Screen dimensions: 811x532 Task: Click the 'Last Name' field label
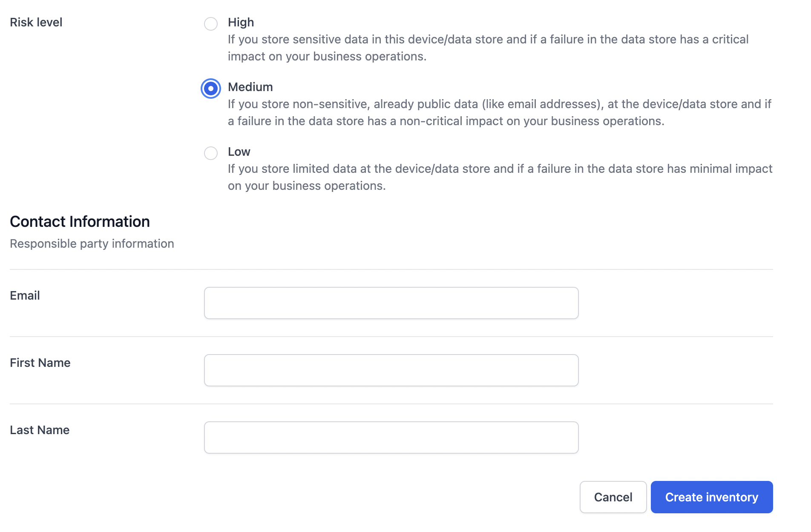click(x=40, y=430)
